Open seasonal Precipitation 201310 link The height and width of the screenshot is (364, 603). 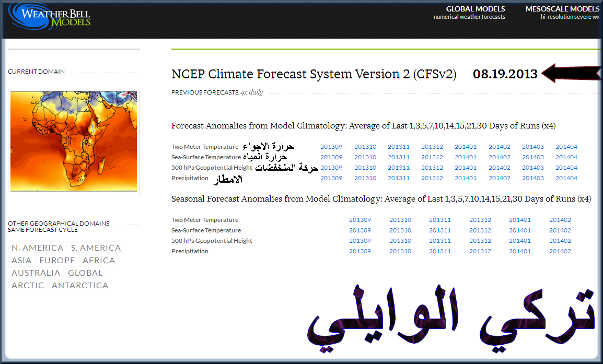pos(400,251)
